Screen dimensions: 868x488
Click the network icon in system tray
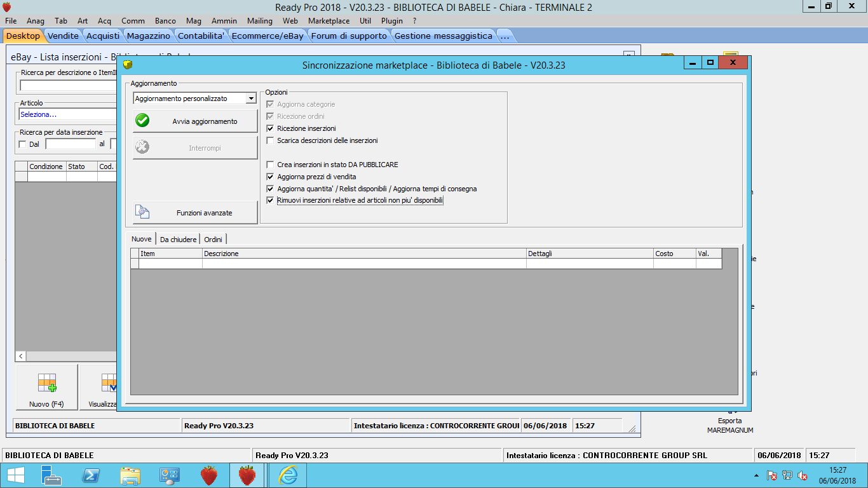[787, 475]
